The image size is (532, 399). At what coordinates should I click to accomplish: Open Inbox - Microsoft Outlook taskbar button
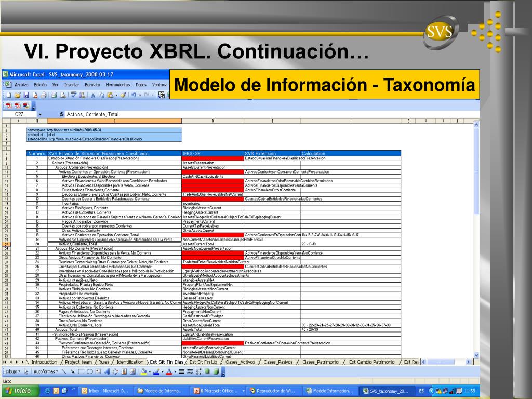coord(106,391)
